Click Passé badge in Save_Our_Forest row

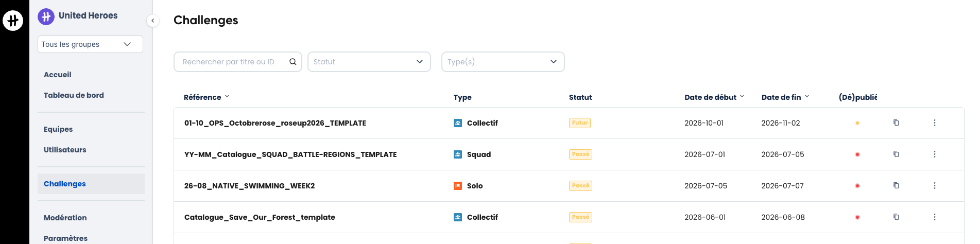click(x=580, y=217)
